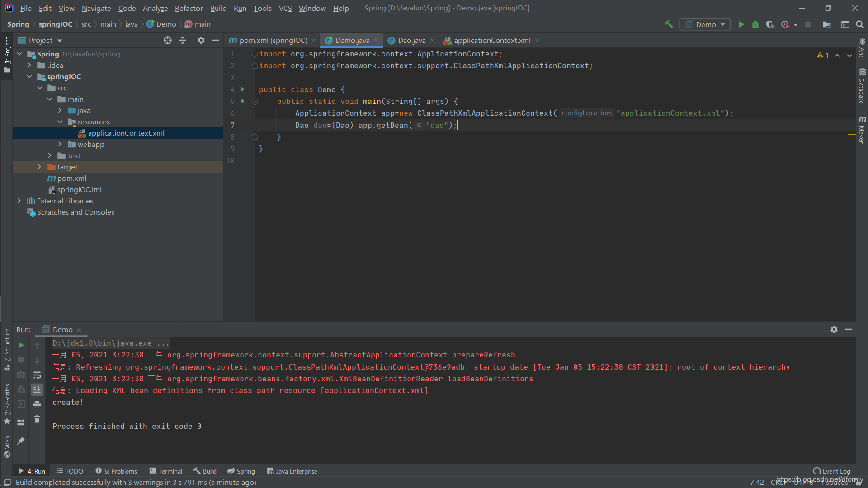Screen dimensions: 868x488
Task: Toggle the Structure side tool window
Action: 7,350
